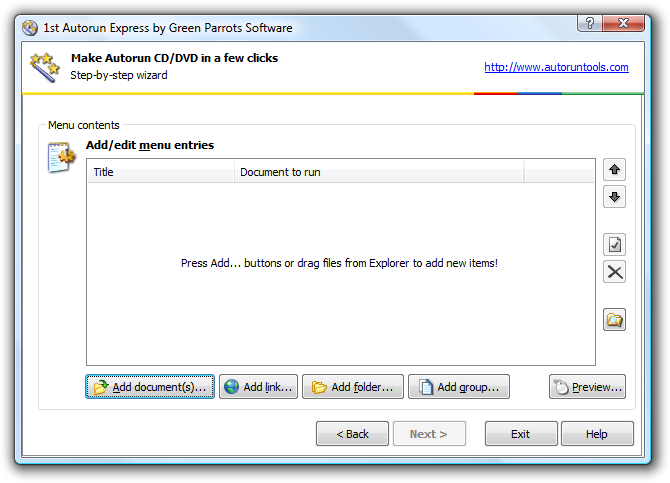Sort by Title column header
The image size is (670, 483).
(161, 172)
